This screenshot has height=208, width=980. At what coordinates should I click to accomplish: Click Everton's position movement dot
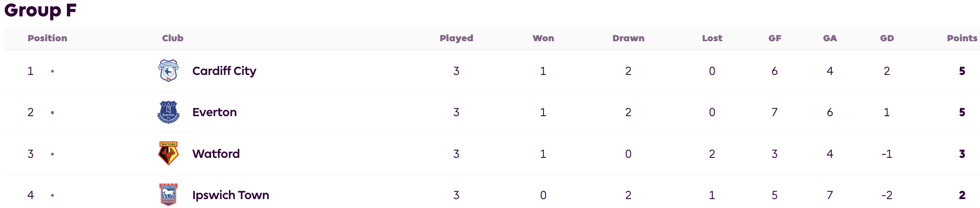pos(52,112)
